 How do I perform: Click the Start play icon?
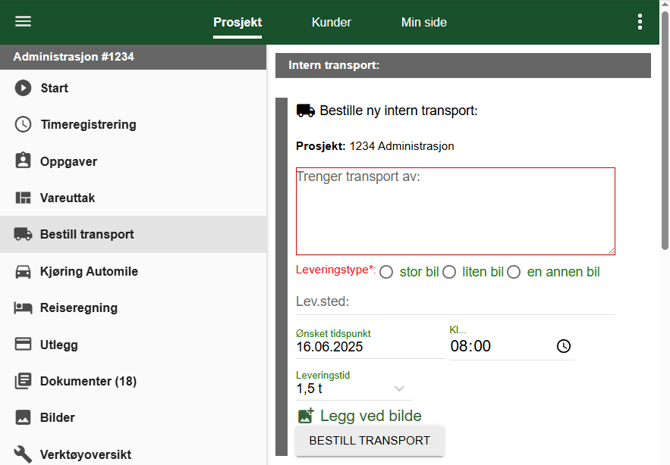(23, 88)
